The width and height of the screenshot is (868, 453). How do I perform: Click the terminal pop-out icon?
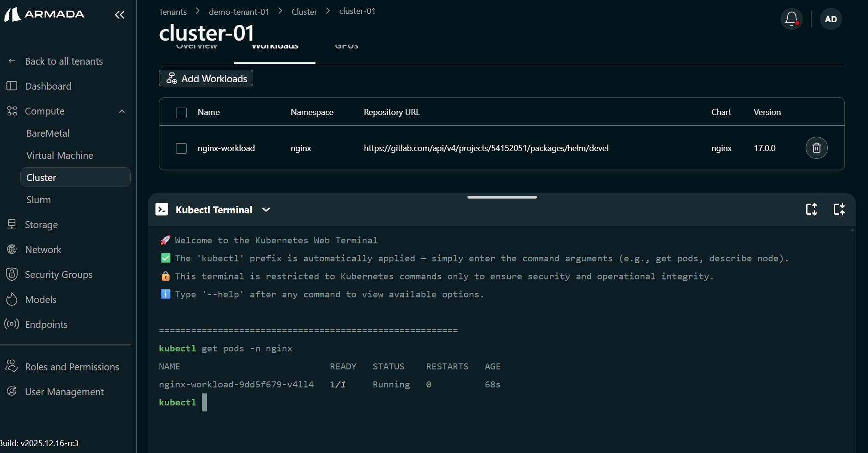(839, 209)
